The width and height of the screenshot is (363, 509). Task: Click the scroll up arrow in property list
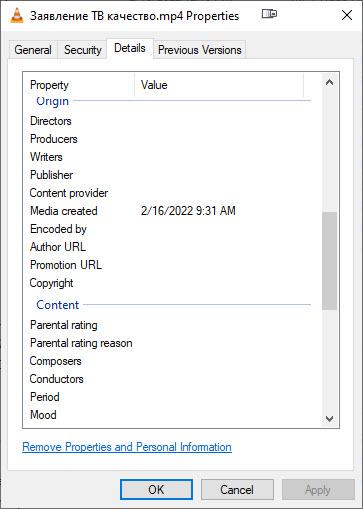point(329,82)
